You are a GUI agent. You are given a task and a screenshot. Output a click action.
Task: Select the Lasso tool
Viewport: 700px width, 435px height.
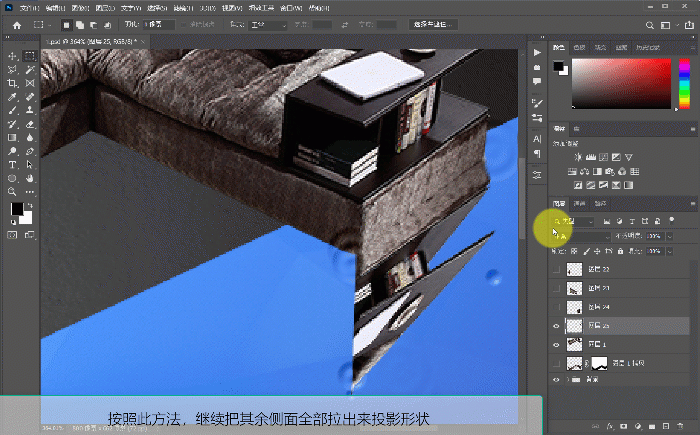tap(12, 70)
